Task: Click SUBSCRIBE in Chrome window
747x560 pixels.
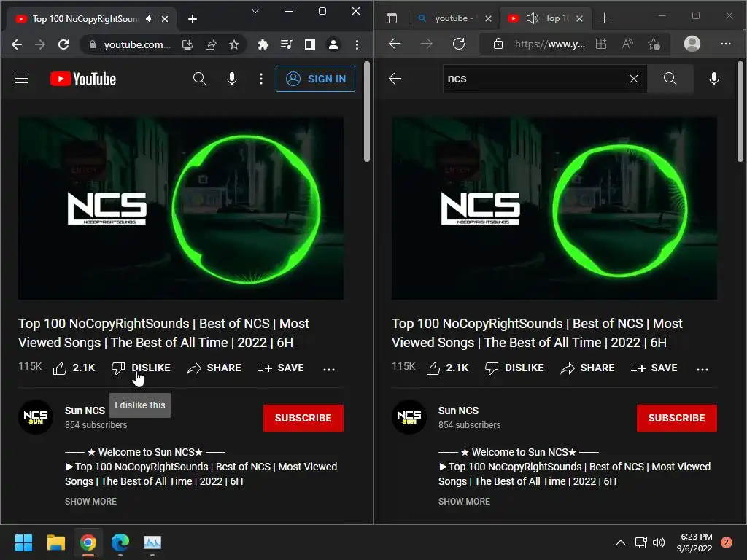Action: (303, 418)
